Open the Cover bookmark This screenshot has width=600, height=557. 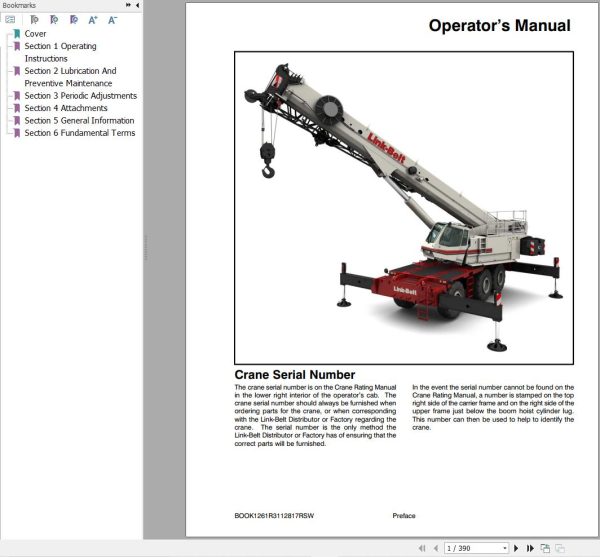tap(35, 34)
